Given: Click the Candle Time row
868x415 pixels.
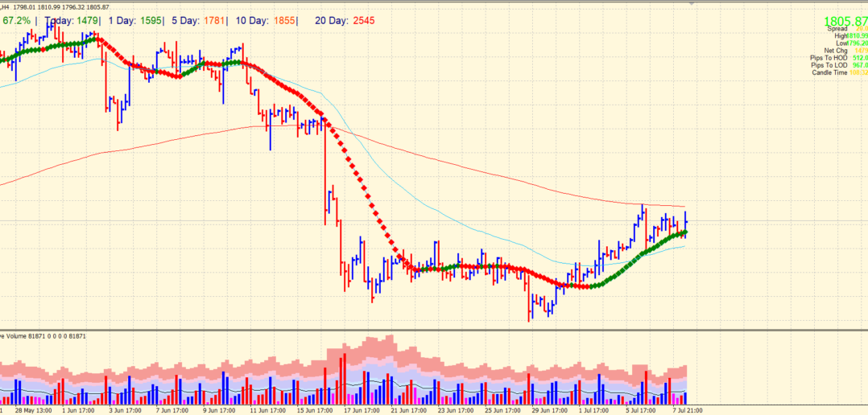Looking at the screenshot, I should coord(840,72).
